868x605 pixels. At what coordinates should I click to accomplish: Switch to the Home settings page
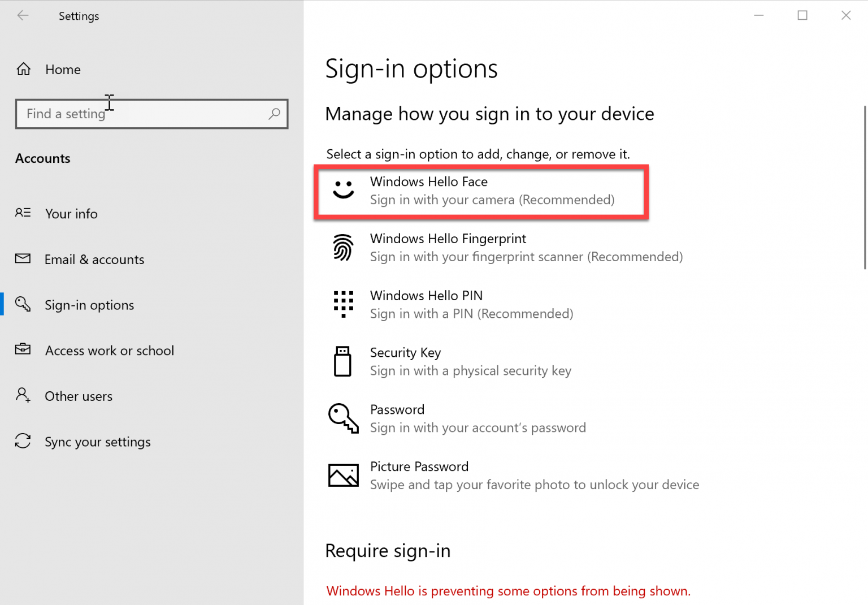pyautogui.click(x=62, y=69)
